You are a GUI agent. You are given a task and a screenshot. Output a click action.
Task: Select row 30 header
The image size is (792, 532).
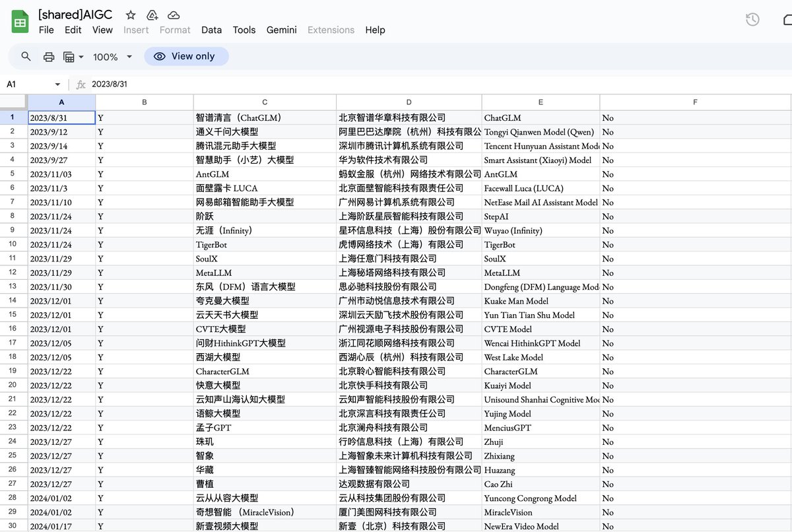[x=13, y=526]
